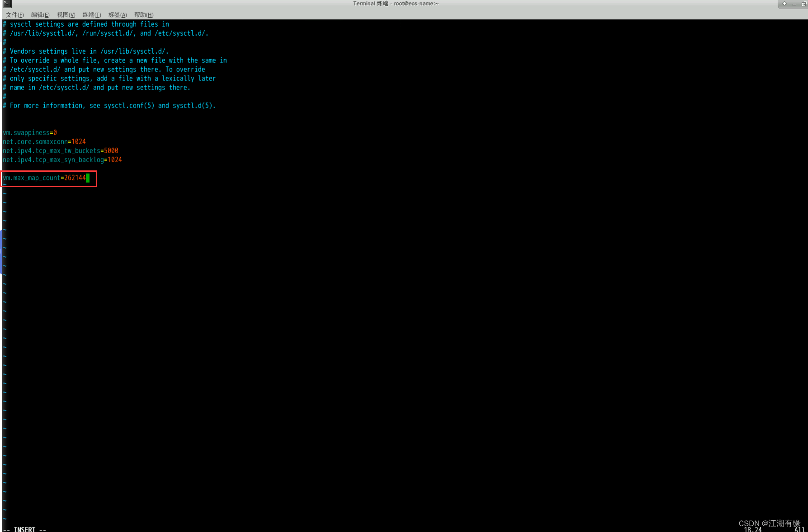Open the 终端(T) menu

(92, 15)
